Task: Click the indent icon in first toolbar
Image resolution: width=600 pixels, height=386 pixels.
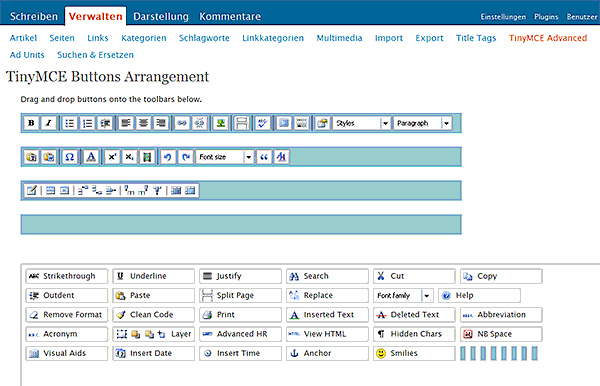Action: (105, 123)
